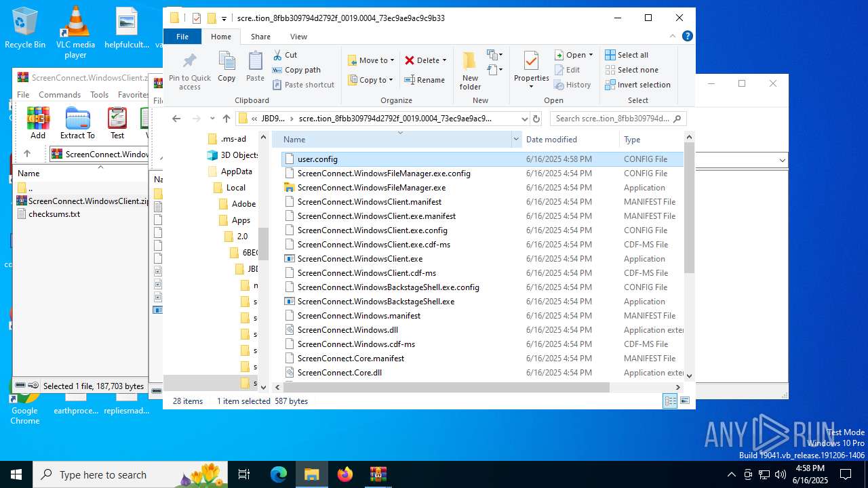Click Select none in ribbon

click(x=631, y=70)
